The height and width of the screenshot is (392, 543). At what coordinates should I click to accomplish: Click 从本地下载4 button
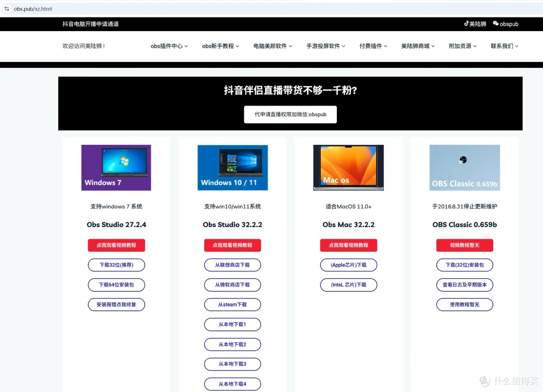(x=232, y=384)
